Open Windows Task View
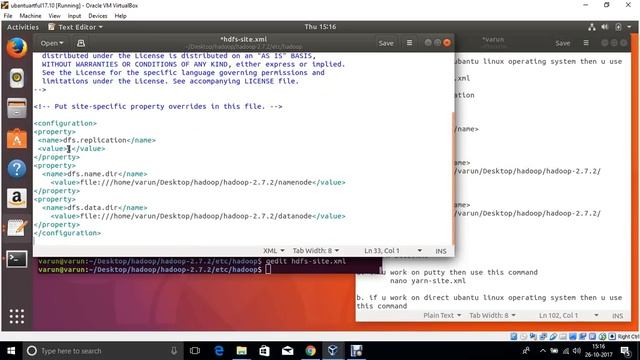Viewport: 640px width, 360px height. coord(195,351)
